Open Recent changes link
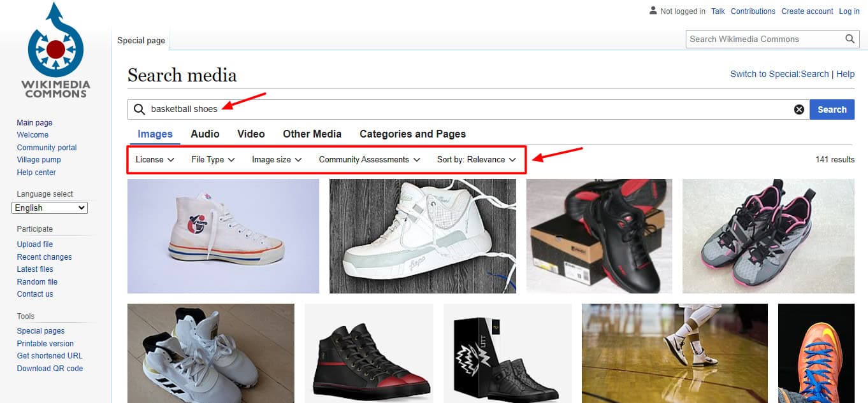The image size is (868, 403). tap(44, 257)
